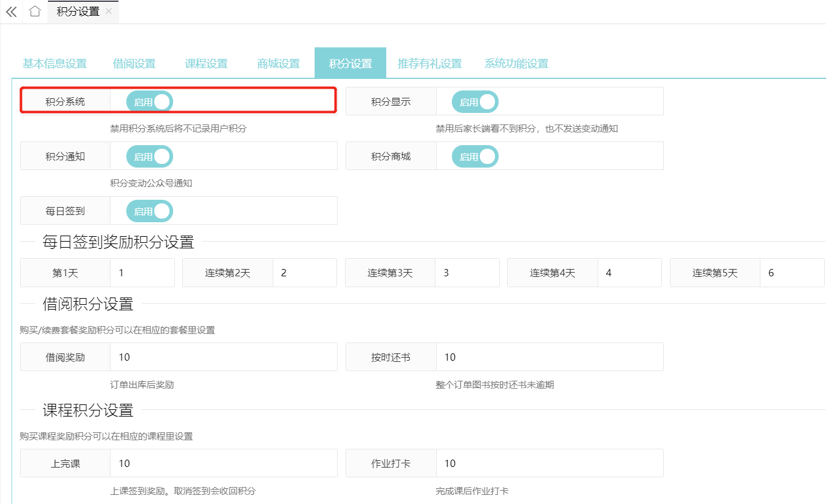Click the 积分显示 label
Image resolution: width=826 pixels, height=504 pixels.
tap(391, 102)
